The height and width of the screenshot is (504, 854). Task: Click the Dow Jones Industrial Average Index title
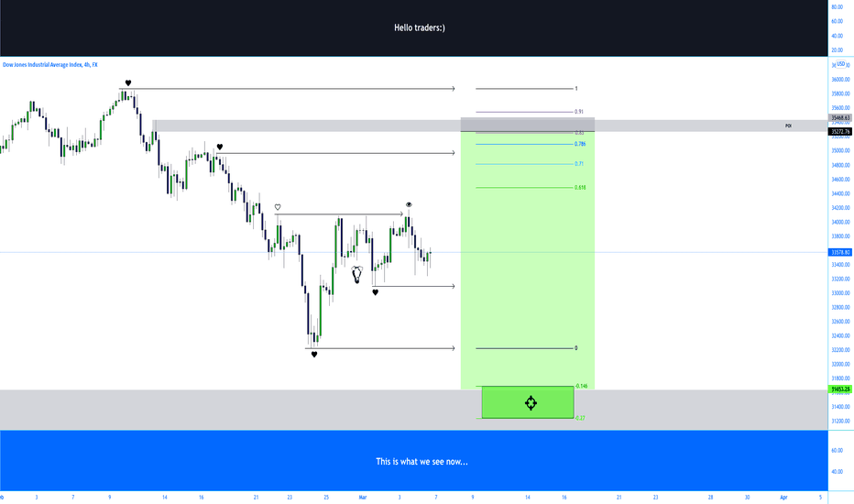[50, 65]
